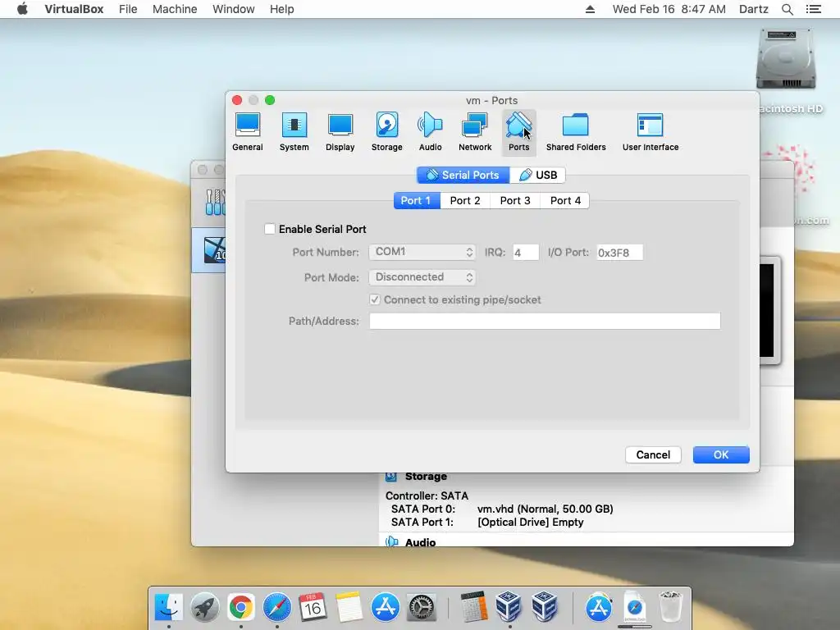
Task: Click the IRQ input field
Action: click(x=526, y=253)
